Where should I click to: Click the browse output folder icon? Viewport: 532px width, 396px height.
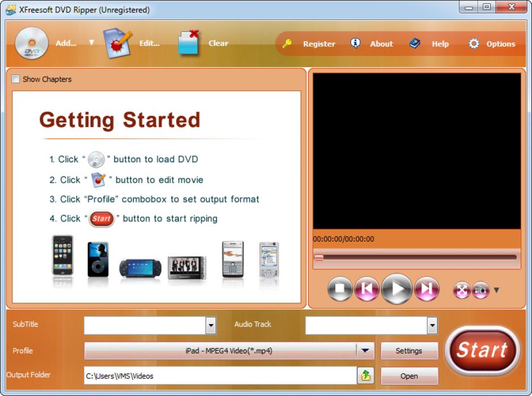pyautogui.click(x=366, y=375)
